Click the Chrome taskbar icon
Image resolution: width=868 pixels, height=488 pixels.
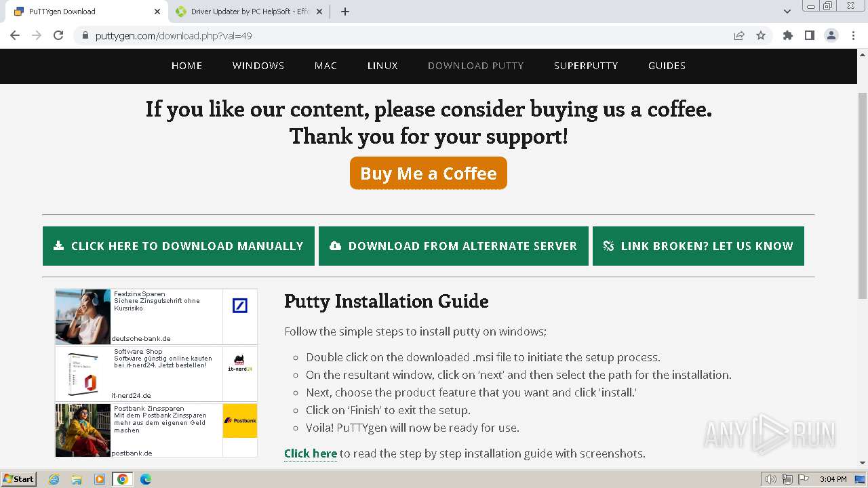pyautogui.click(x=123, y=479)
